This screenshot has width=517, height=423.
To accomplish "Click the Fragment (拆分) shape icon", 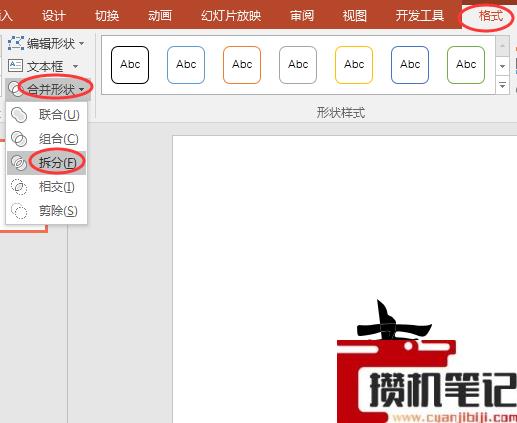I will click(19, 163).
